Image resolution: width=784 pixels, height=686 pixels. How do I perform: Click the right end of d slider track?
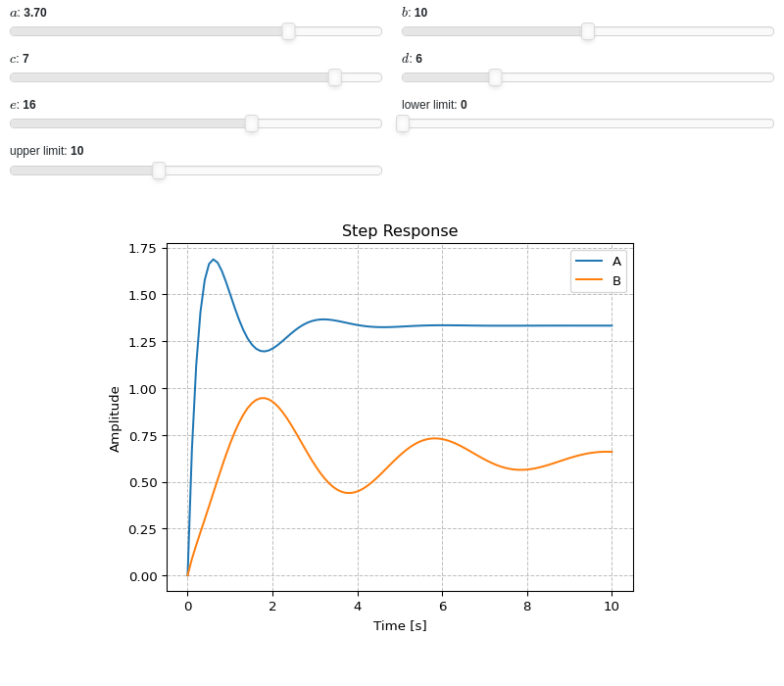pos(770,77)
